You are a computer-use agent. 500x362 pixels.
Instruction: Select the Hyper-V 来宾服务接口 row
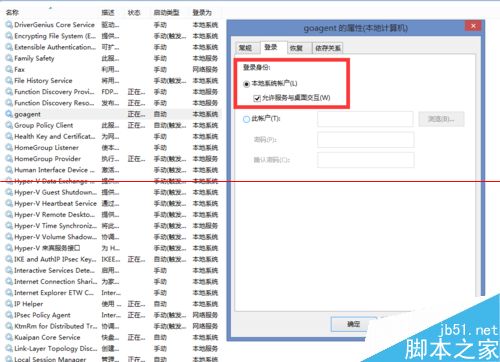pyautogui.click(x=112, y=248)
